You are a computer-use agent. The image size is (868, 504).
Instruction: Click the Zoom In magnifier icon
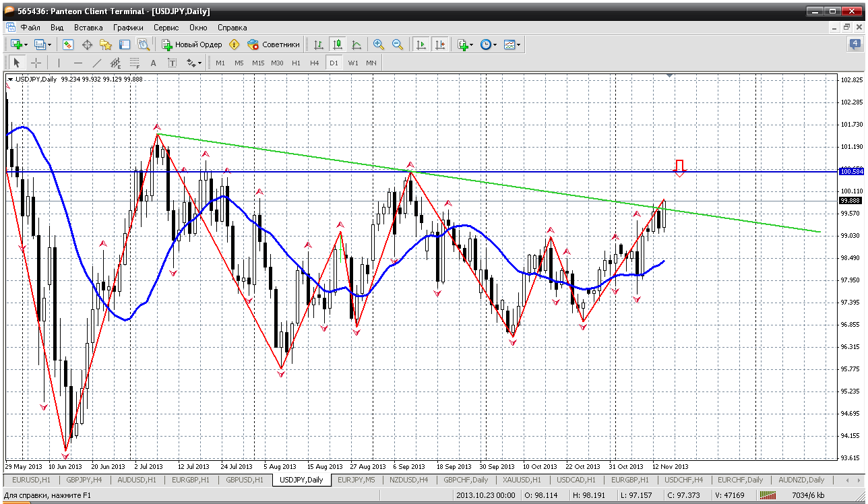point(379,44)
